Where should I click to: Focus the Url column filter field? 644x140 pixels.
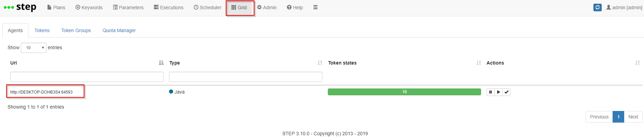coord(87,77)
